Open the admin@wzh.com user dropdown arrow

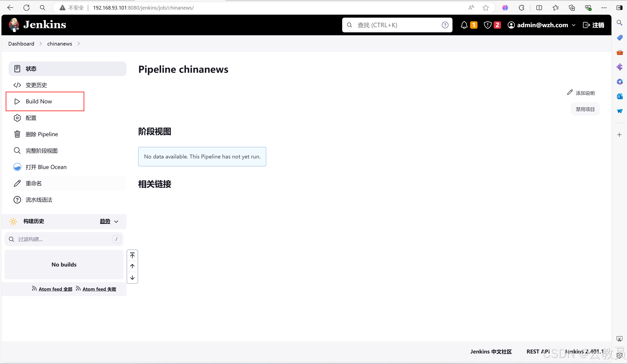[x=574, y=25]
